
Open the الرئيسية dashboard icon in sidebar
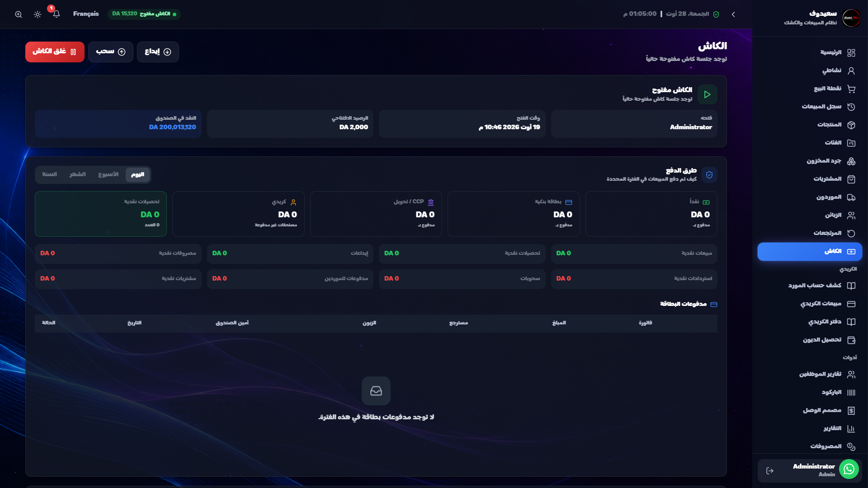pos(851,53)
